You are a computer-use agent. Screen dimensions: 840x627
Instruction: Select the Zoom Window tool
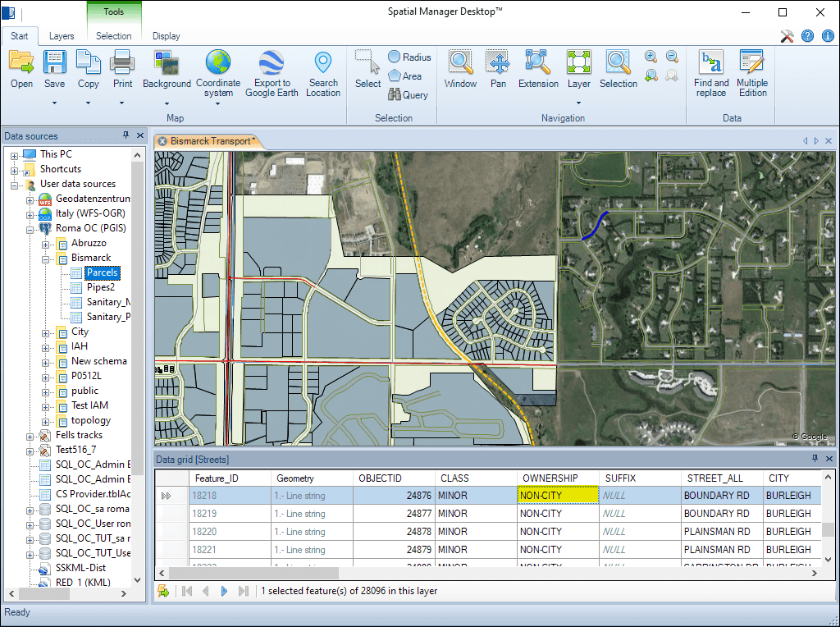coord(460,63)
